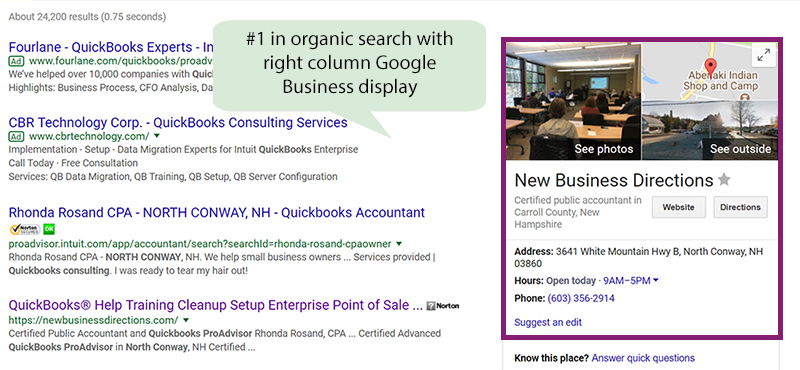Open the See outside street view thumbnail
800x370 pixels.
[x=710, y=131]
